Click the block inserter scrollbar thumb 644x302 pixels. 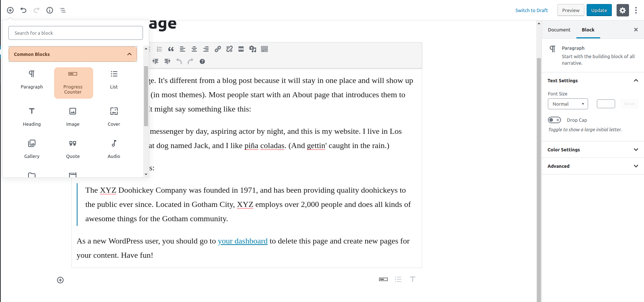(x=146, y=96)
